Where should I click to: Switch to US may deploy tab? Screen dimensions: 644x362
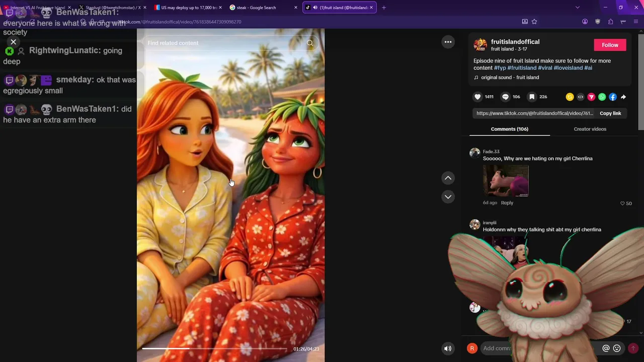(x=187, y=8)
